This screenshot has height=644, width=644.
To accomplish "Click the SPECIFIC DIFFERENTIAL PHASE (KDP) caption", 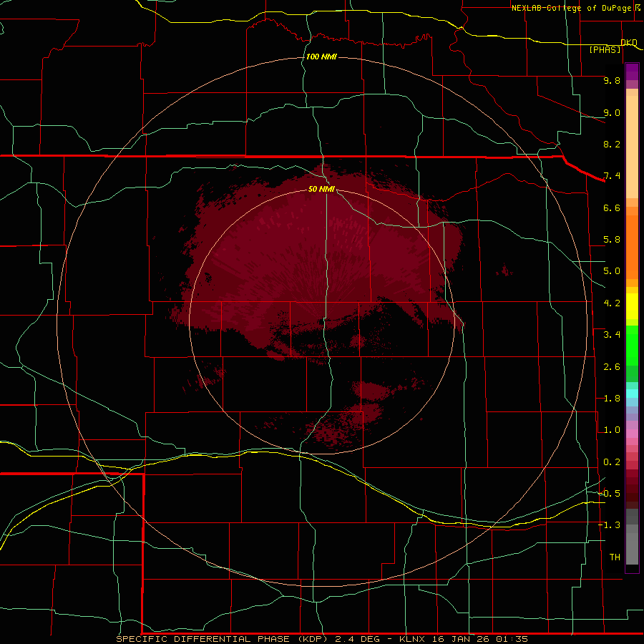I will (222, 639).
